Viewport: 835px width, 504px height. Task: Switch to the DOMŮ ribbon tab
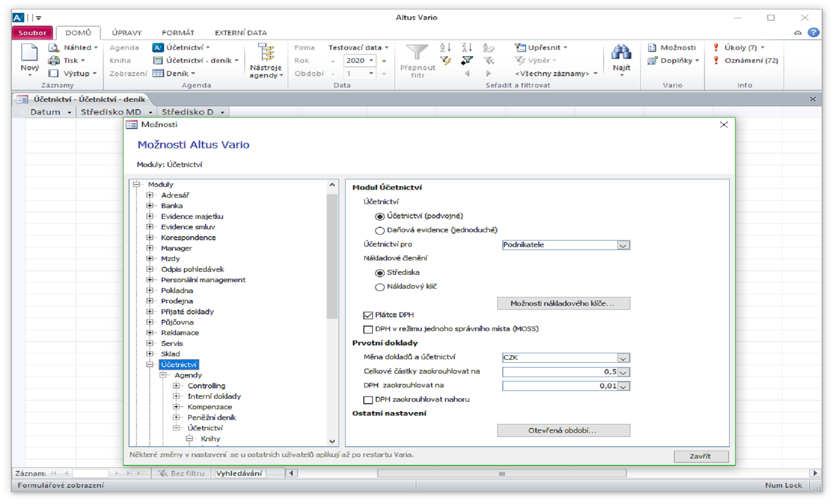pos(78,33)
